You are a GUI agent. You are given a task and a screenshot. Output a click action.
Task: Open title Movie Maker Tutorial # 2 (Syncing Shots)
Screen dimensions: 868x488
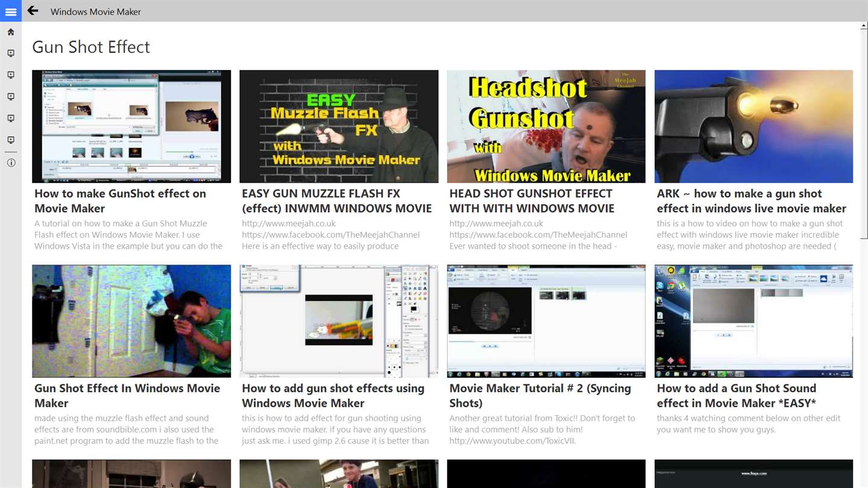(x=540, y=396)
